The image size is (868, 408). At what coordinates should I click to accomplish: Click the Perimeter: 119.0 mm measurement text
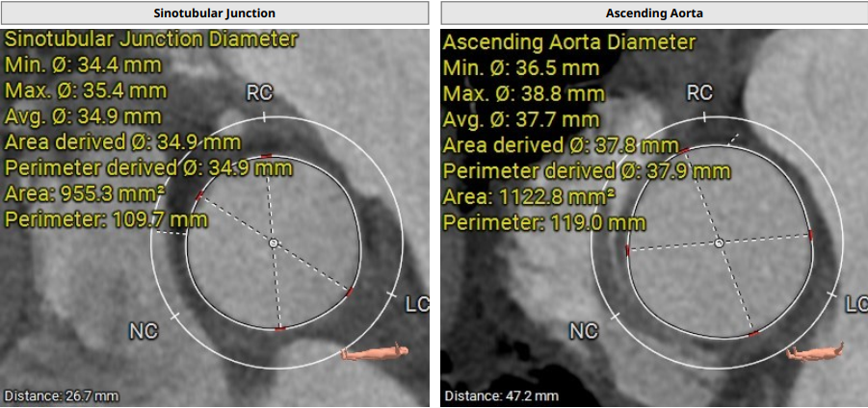(543, 222)
